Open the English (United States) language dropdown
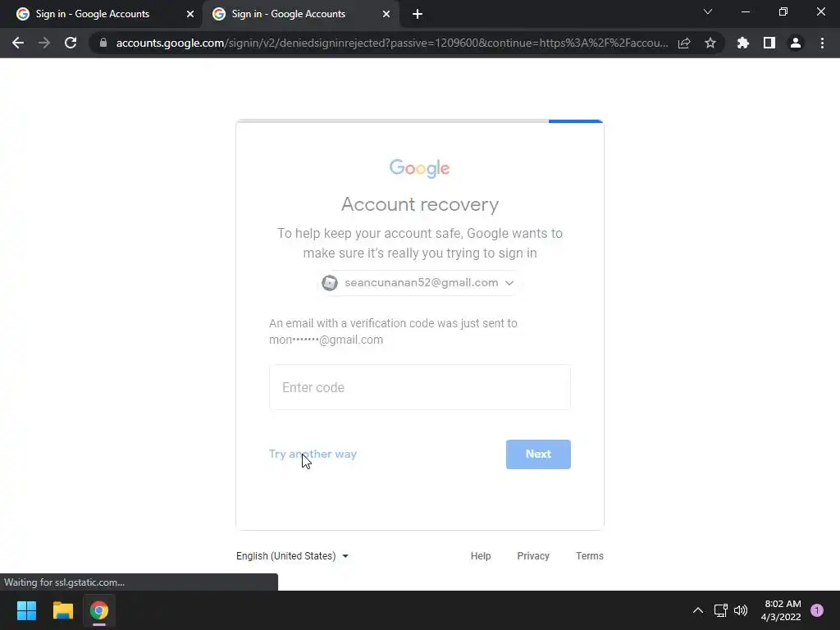 (x=293, y=556)
